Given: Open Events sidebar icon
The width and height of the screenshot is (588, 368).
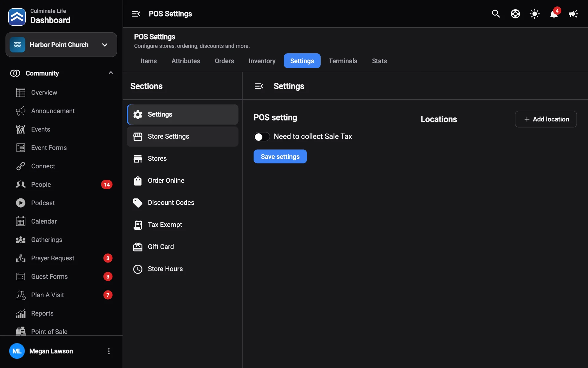Looking at the screenshot, I should coord(21,129).
